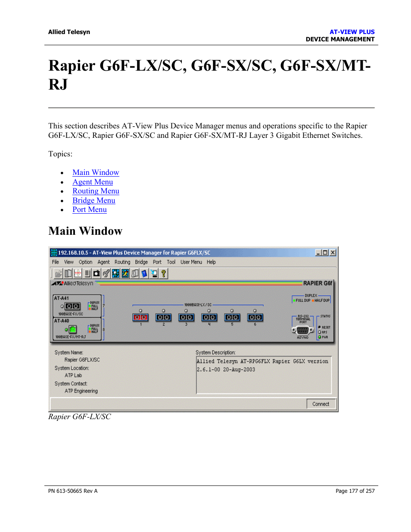
Task: Open the Routing menu in menu bar
Action: pos(122,262)
